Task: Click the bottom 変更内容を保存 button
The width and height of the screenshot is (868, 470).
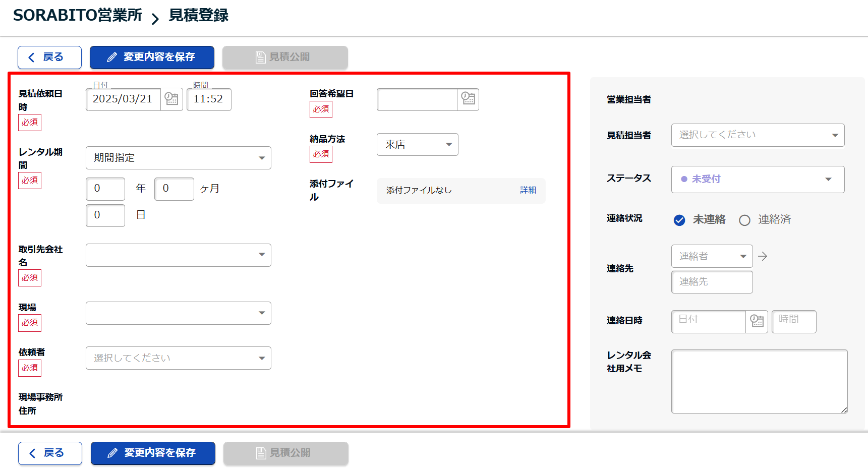Action: click(x=153, y=453)
